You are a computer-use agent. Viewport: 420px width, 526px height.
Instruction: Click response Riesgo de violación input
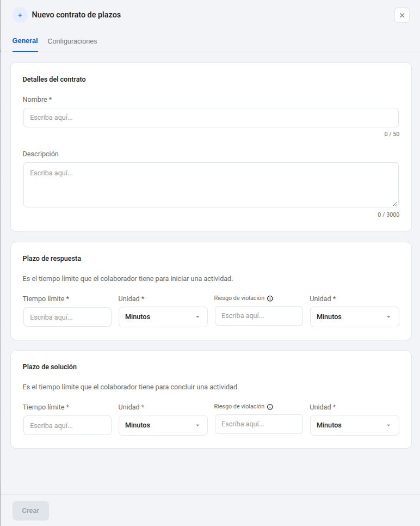[259, 316]
